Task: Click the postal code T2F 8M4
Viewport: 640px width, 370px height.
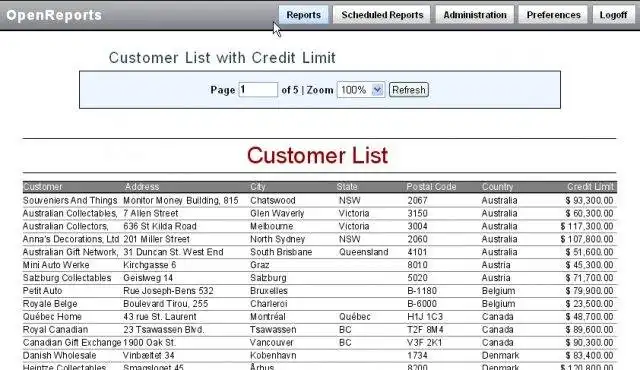Action: pyautogui.click(x=425, y=330)
